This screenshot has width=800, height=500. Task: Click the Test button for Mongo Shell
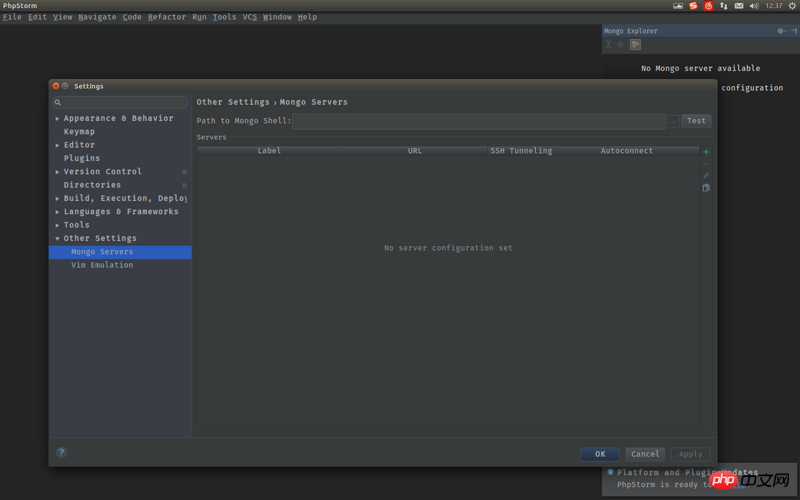(x=696, y=121)
